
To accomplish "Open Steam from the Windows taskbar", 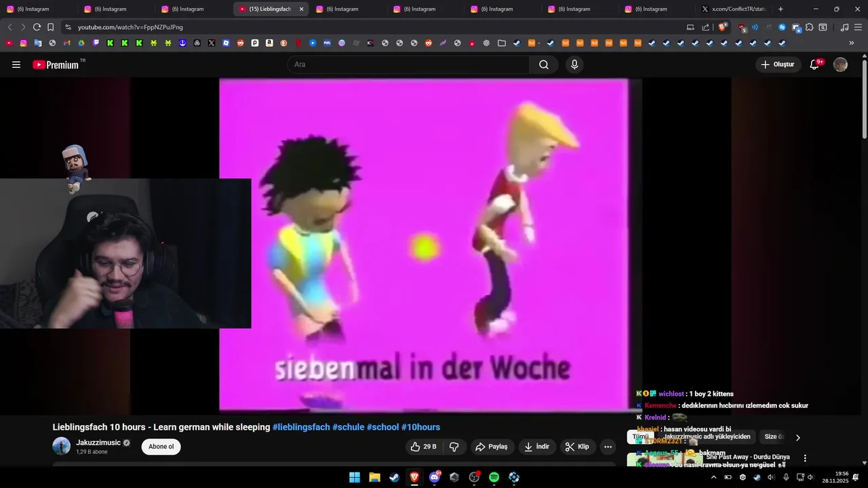I will (394, 477).
